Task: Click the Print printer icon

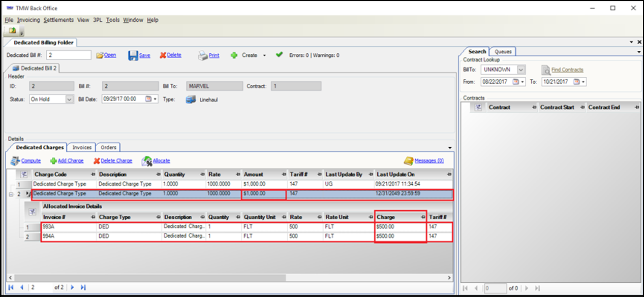Action: [202, 55]
